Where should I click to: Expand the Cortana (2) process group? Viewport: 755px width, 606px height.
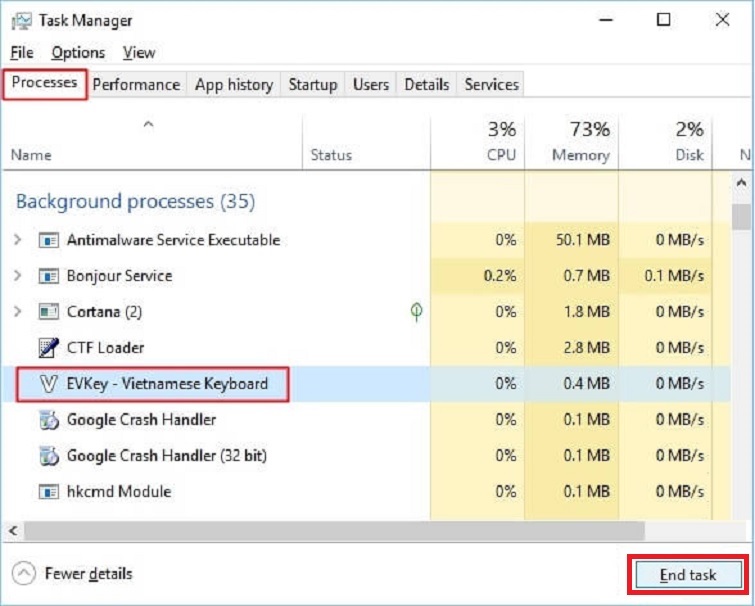click(17, 312)
